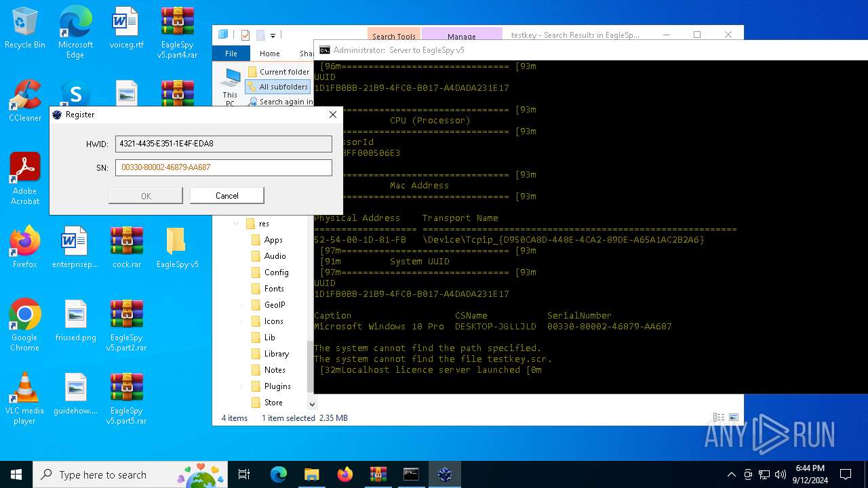Launch VLC media player shortcut
This screenshot has width=868, height=488.
tap(25, 398)
